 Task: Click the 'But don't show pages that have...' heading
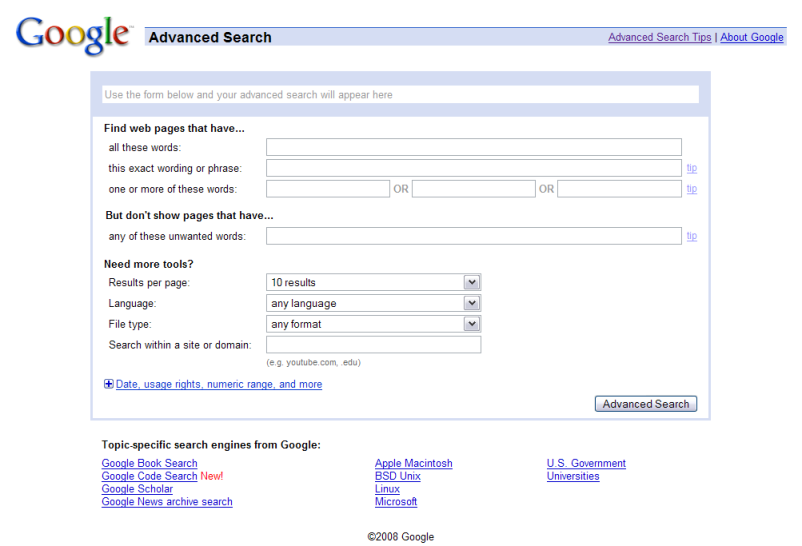pos(189,215)
